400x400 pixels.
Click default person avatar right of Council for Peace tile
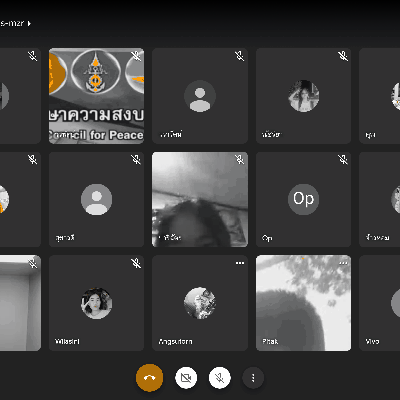point(200,96)
